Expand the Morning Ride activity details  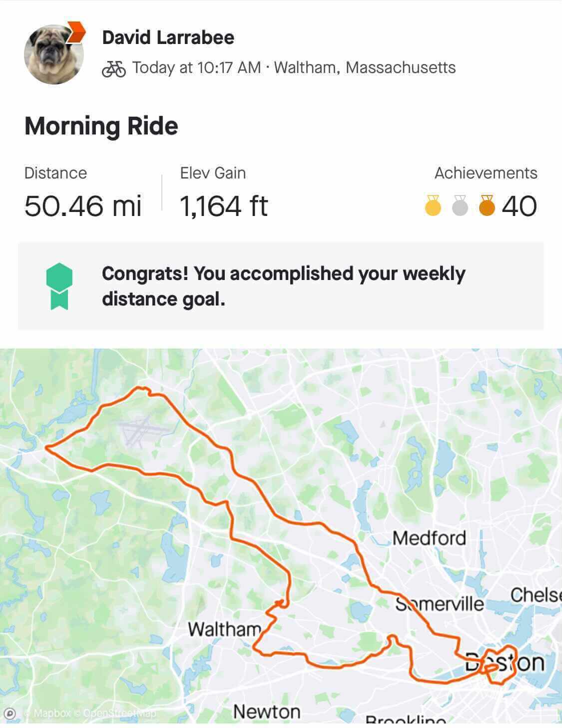click(x=101, y=126)
